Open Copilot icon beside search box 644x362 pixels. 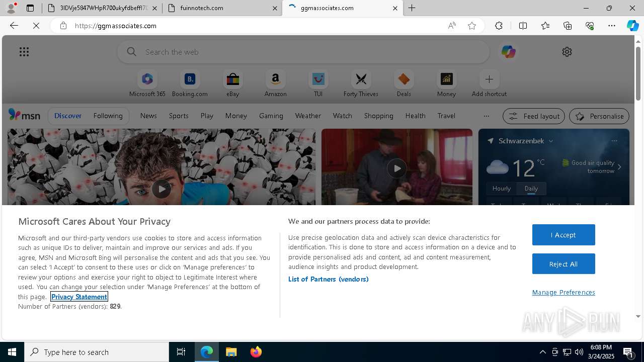[508, 52]
